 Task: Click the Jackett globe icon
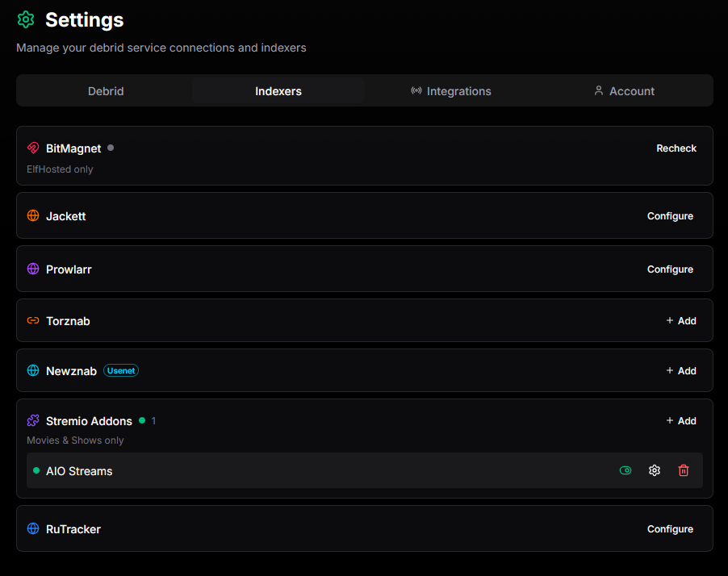pyautogui.click(x=33, y=216)
